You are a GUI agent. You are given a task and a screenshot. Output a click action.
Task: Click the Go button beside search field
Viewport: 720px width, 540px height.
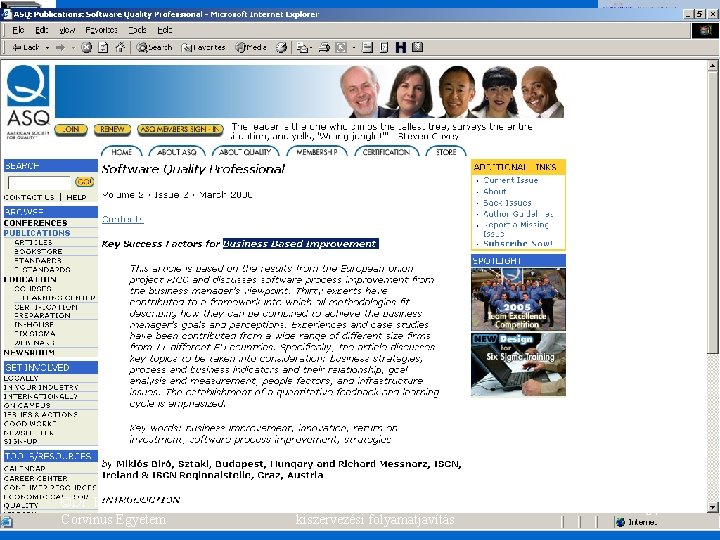84,182
